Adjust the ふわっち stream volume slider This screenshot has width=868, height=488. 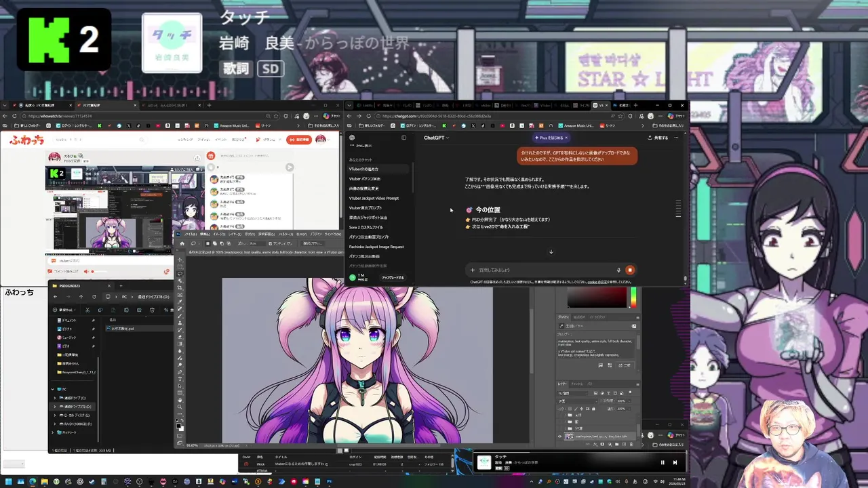point(100,272)
